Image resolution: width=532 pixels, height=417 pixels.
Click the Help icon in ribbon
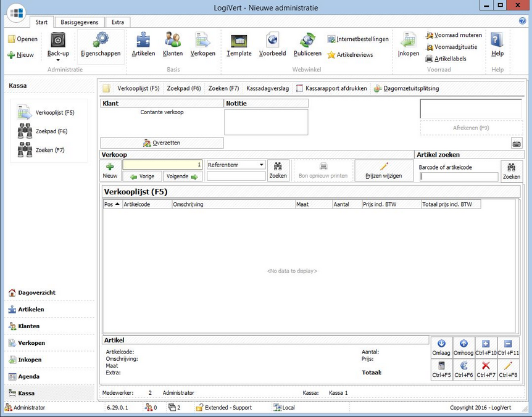click(497, 45)
